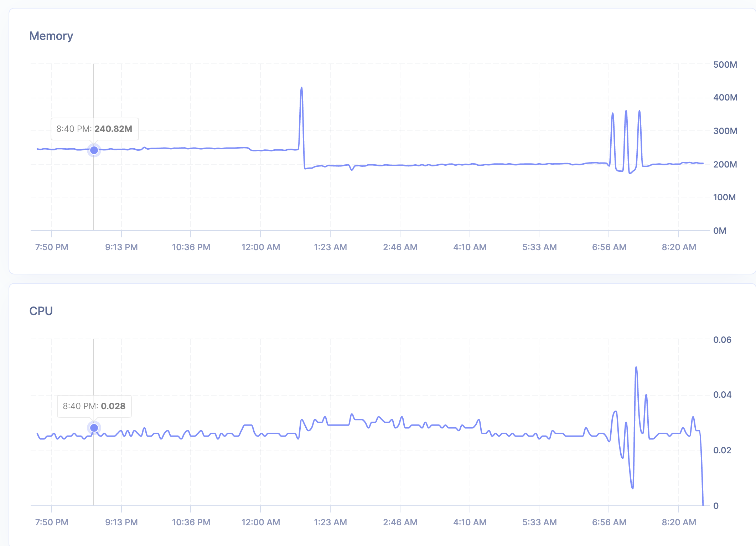Click the 2:46 AM label on Memory axis
Screen dimensions: 756x546
coord(400,247)
